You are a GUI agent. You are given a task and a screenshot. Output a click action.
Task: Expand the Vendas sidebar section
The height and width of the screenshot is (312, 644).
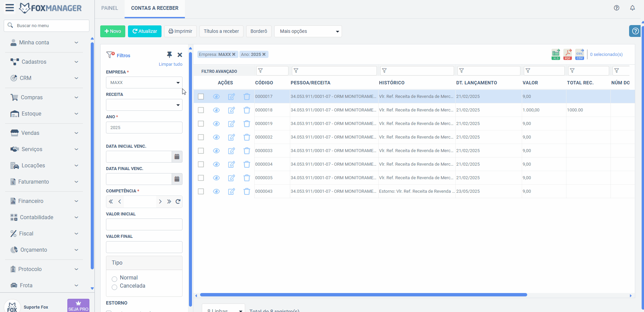44,133
